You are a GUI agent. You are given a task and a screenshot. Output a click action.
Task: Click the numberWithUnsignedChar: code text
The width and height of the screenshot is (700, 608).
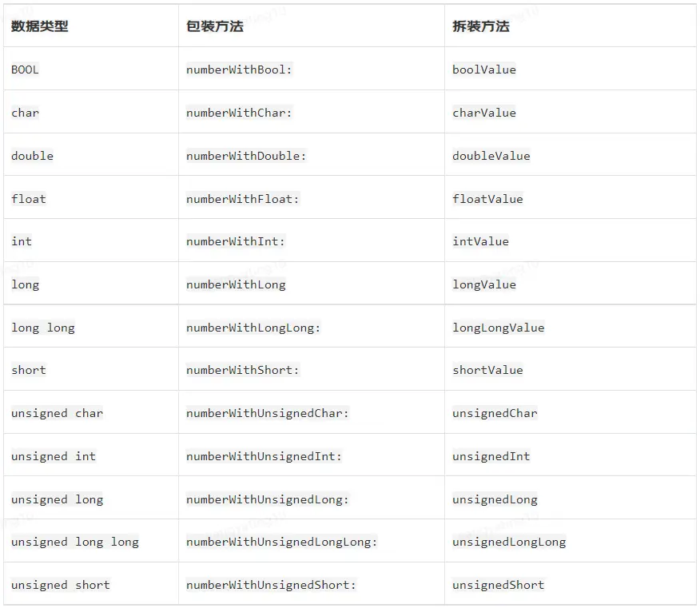point(268,413)
